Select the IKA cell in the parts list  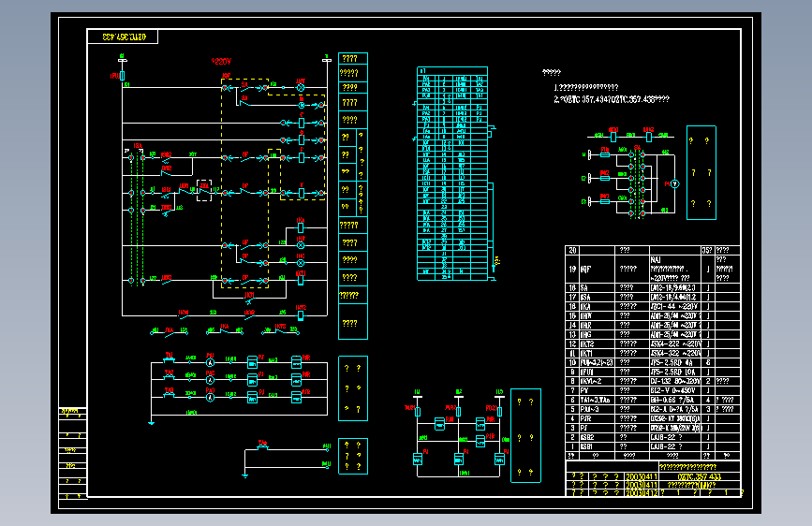click(x=598, y=306)
